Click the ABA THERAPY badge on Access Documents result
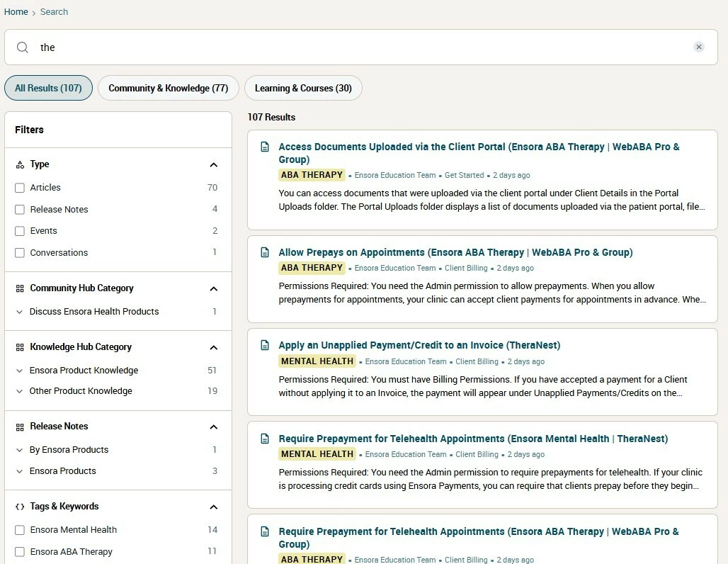The image size is (728, 564). pyautogui.click(x=312, y=175)
